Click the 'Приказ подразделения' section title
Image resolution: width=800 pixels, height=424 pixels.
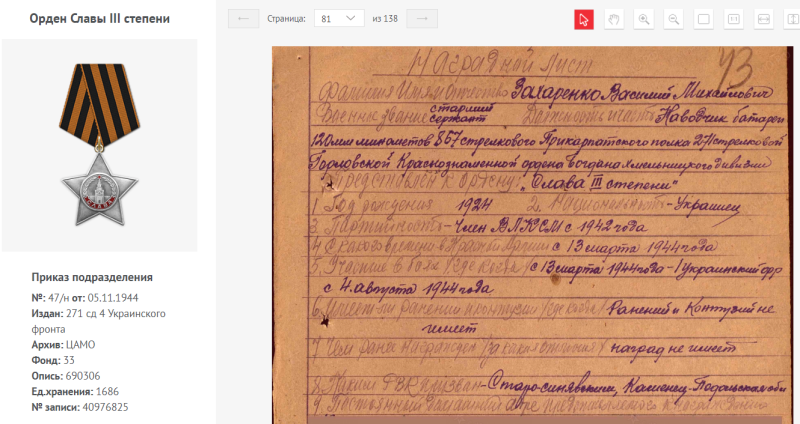(x=92, y=277)
